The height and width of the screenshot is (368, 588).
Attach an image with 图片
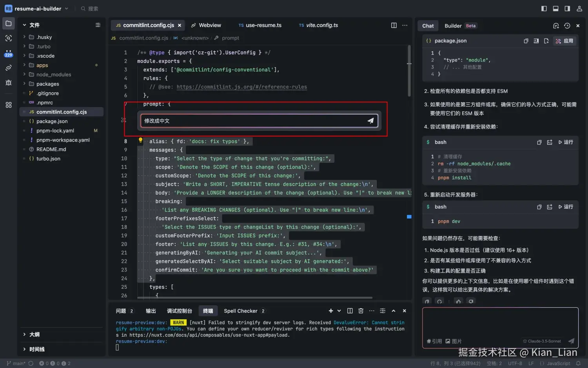point(454,341)
